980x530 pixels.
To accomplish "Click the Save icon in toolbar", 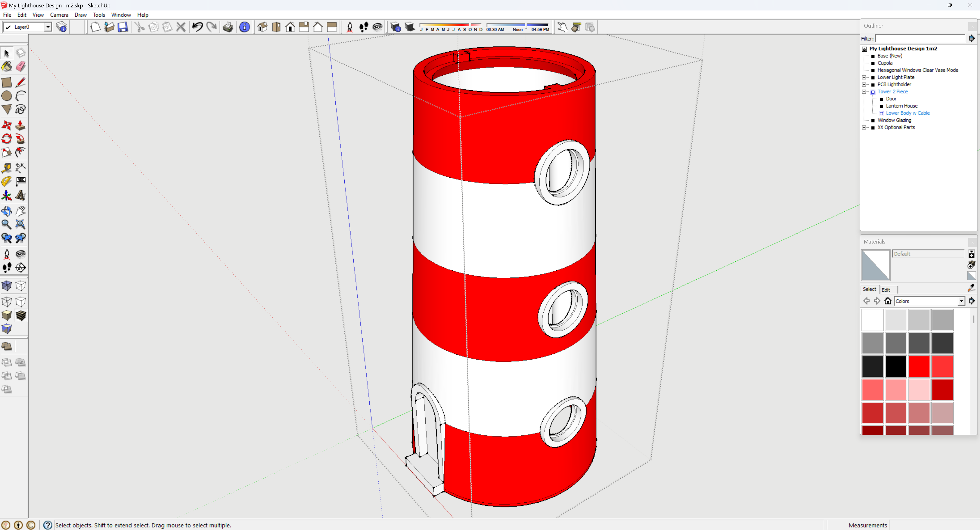I will click(x=123, y=27).
